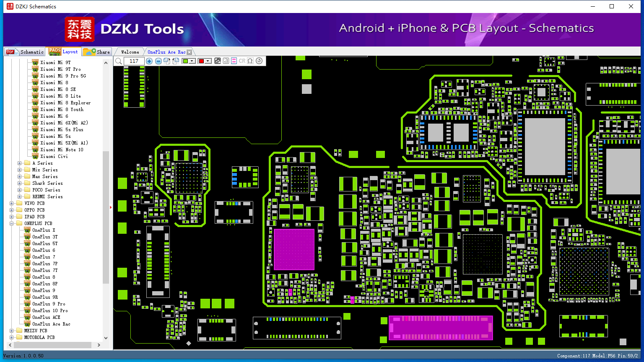The width and height of the screenshot is (644, 362).
Task: Select the magenta connector at bottom of PCB
Action: click(x=441, y=328)
